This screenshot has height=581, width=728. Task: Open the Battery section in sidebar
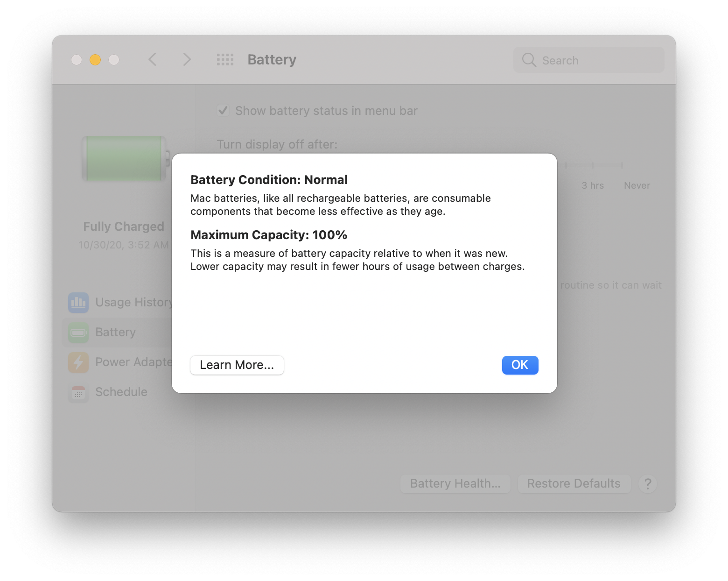115,332
